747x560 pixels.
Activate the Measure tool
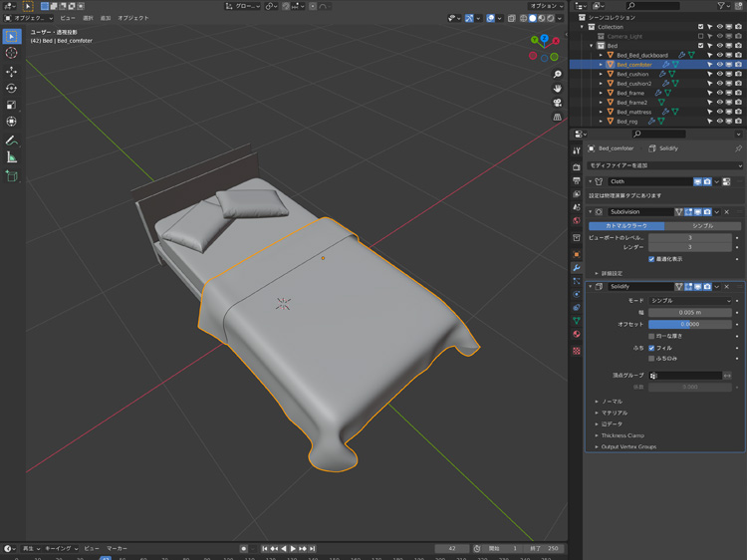[12, 157]
